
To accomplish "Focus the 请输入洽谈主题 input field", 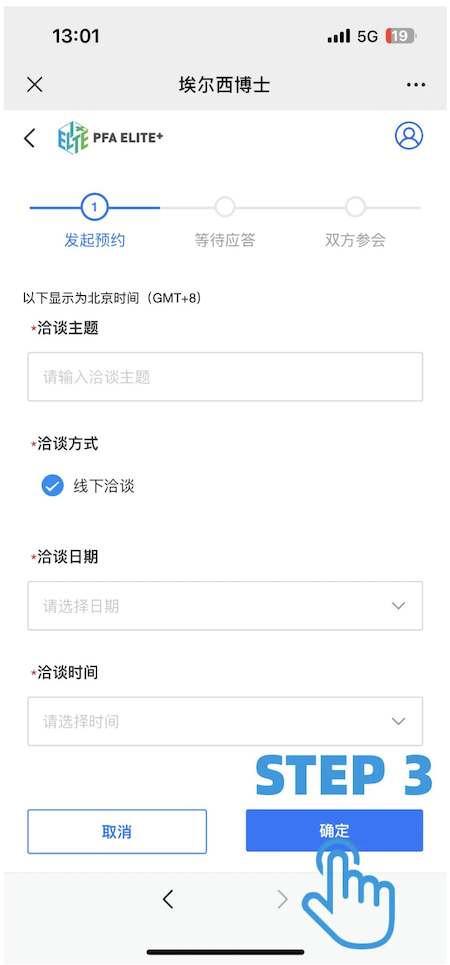I will pos(225,377).
